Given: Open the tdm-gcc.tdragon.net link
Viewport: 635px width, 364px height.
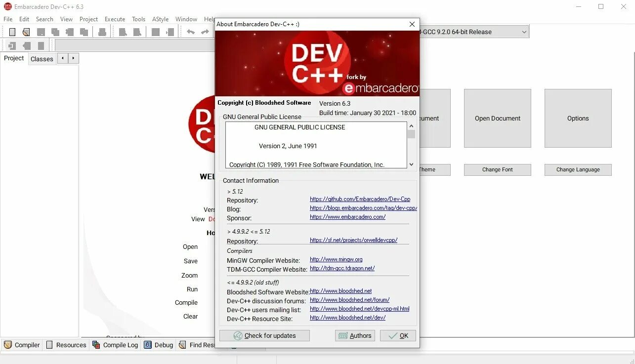Looking at the screenshot, I should click(342, 268).
